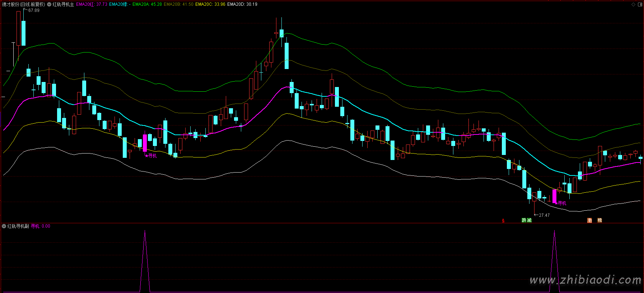Click the 寻机: 0.00 value label

click(41, 226)
